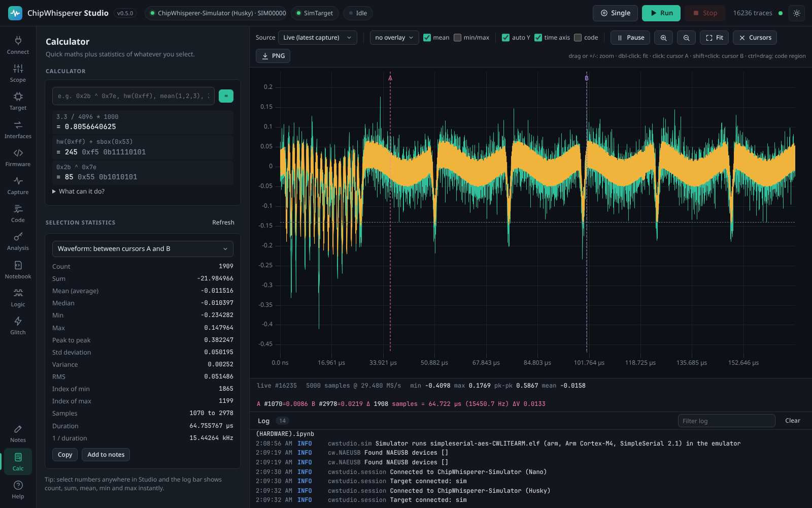The height and width of the screenshot is (508, 812).
Task: Zoom out of the waveform
Action: coord(686,38)
